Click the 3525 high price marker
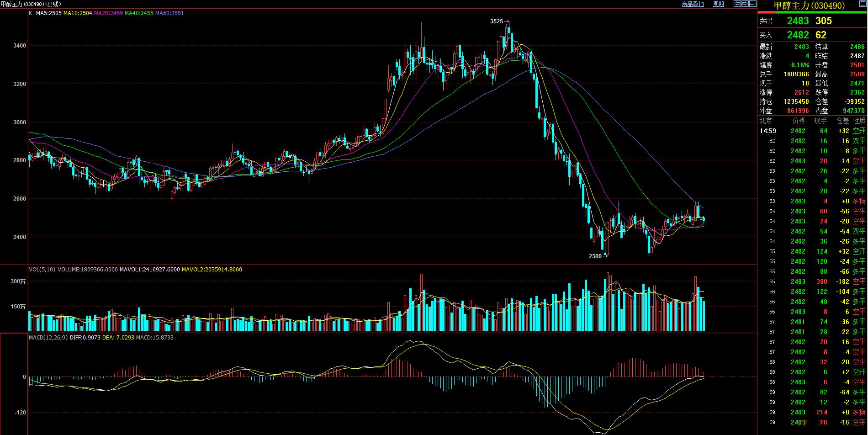Viewport: 868px width, 435px height. [496, 21]
